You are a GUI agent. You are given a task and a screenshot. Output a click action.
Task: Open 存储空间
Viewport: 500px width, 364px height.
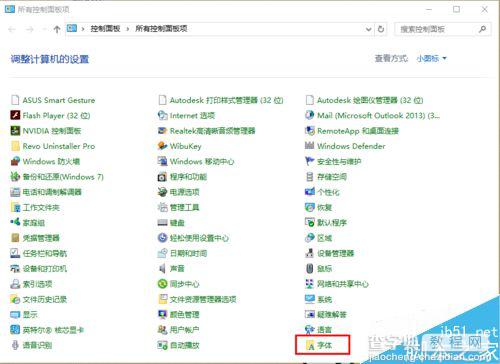click(x=326, y=177)
